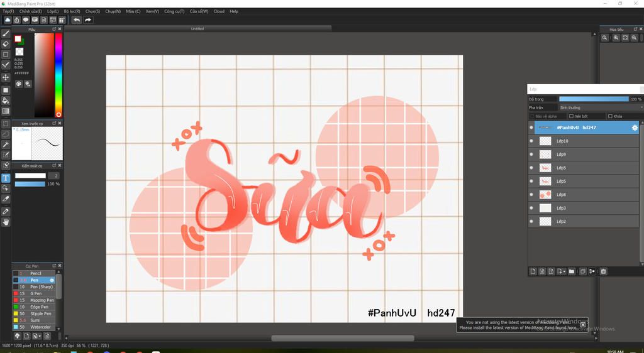Click the merge-down layer icon
The image size is (644, 353).
[592, 271]
